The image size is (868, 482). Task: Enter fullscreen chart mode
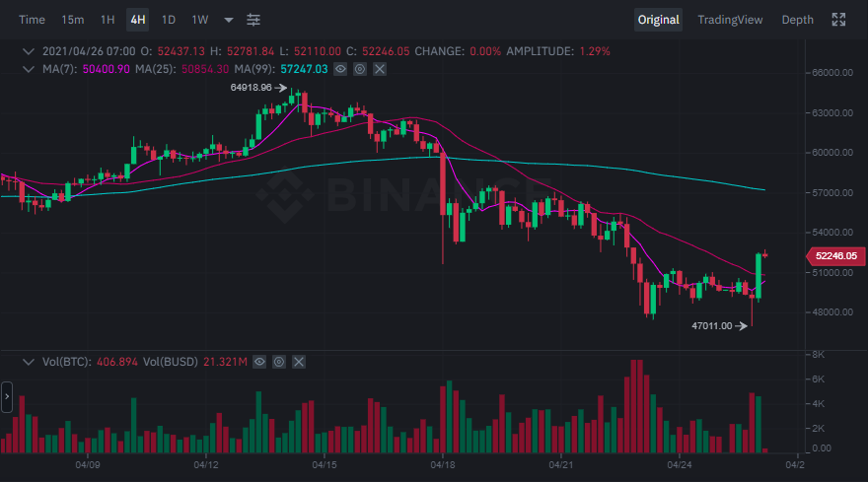(x=839, y=20)
